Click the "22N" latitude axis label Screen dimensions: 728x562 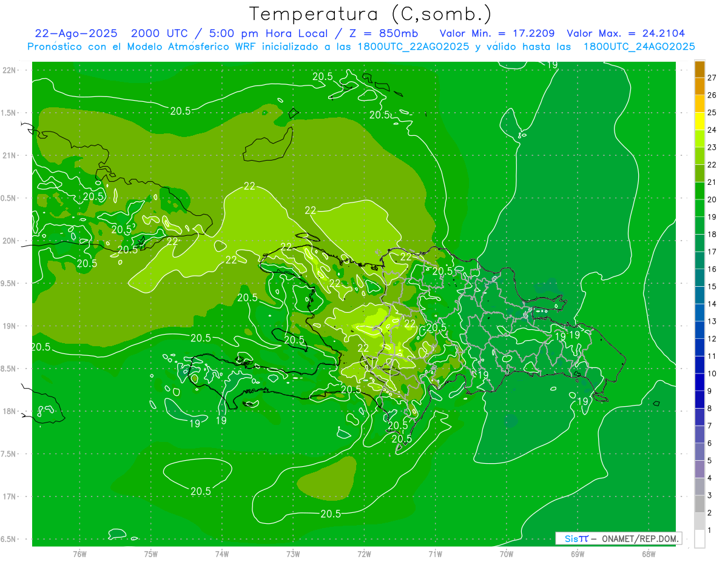pyautogui.click(x=10, y=70)
